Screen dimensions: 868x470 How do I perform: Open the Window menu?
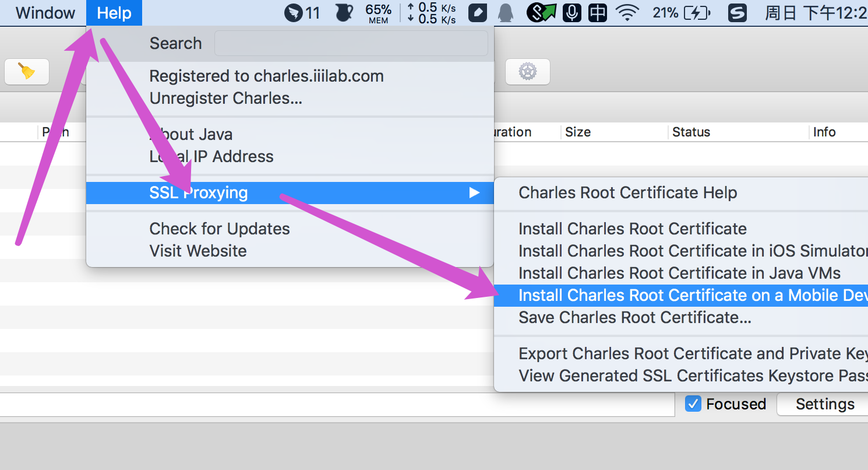45,13
